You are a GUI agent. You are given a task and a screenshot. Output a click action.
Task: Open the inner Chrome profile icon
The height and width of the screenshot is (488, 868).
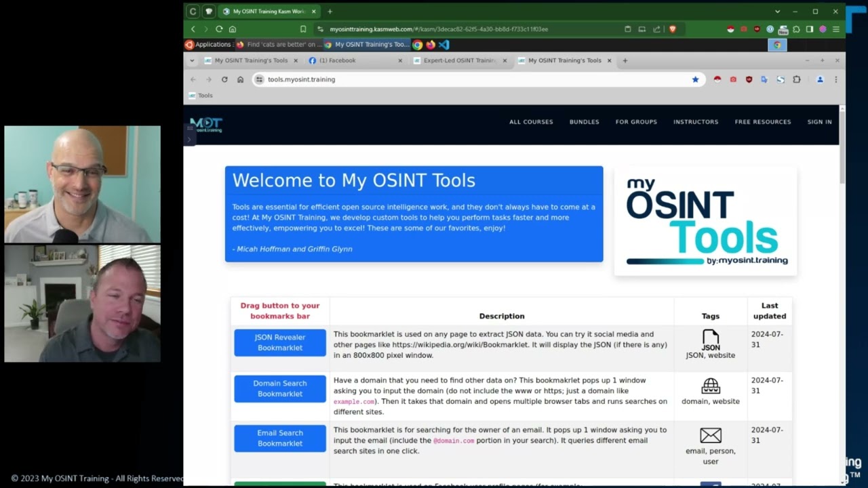click(820, 79)
